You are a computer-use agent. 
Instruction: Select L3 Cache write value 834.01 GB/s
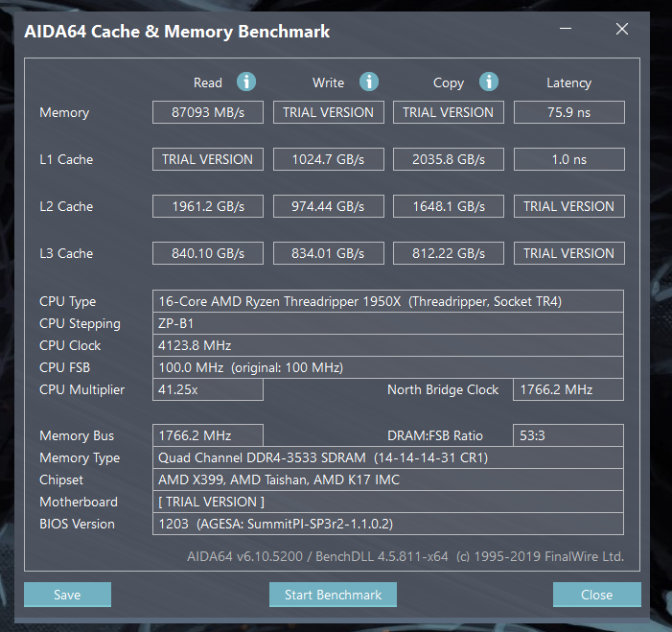coord(328,253)
